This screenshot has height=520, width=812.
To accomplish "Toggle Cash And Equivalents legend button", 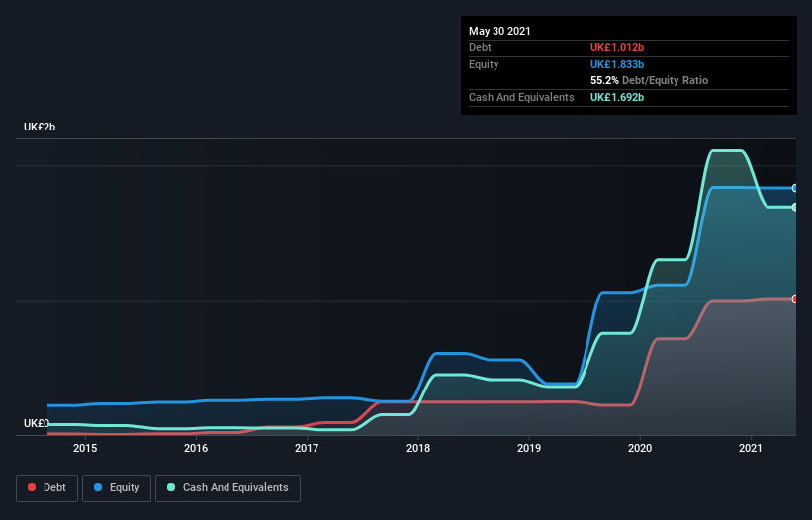I will pyautogui.click(x=227, y=488).
